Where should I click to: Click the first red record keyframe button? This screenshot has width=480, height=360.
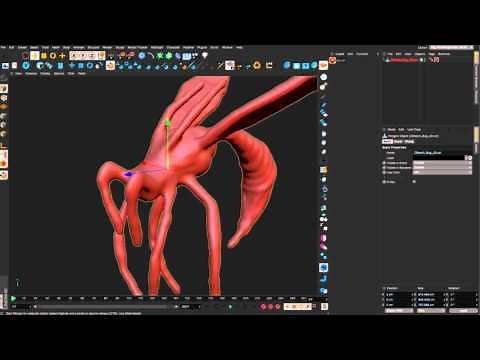point(263,306)
